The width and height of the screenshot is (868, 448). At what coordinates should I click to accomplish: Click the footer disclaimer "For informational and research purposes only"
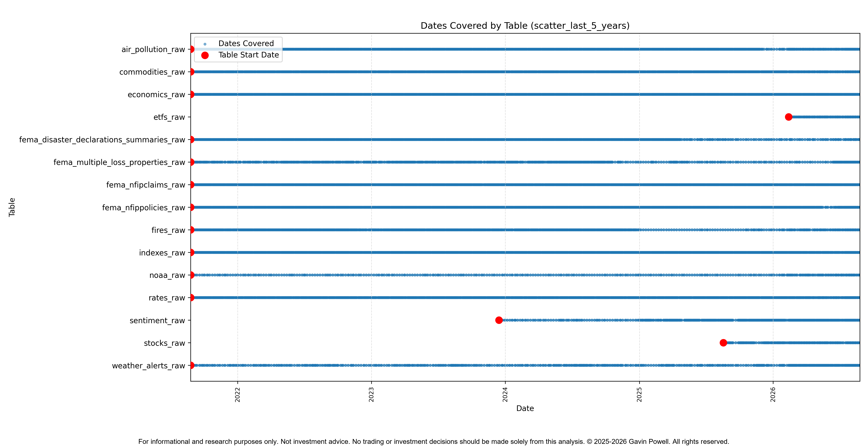[208, 442]
